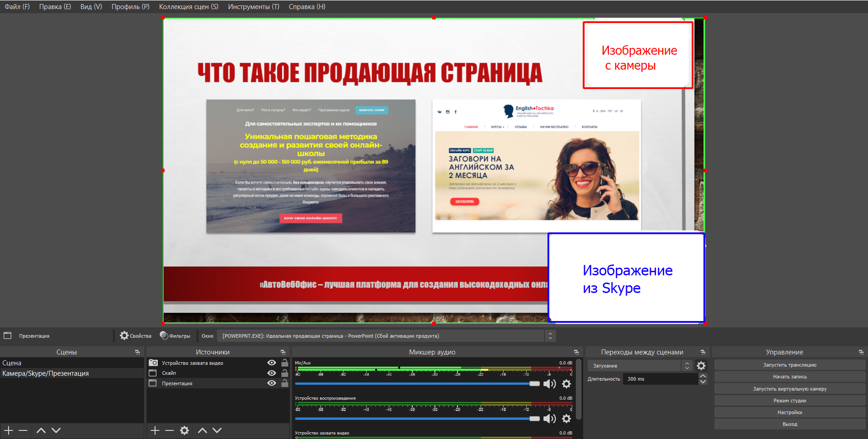Open the Справка (H) menu
The width and height of the screenshot is (868, 439).
(x=307, y=7)
